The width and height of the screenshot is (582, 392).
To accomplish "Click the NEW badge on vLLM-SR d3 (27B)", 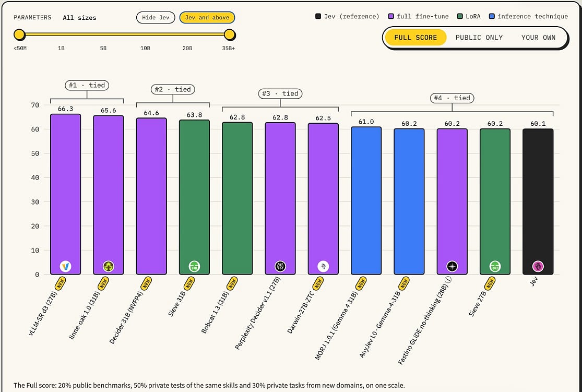I will (61, 284).
